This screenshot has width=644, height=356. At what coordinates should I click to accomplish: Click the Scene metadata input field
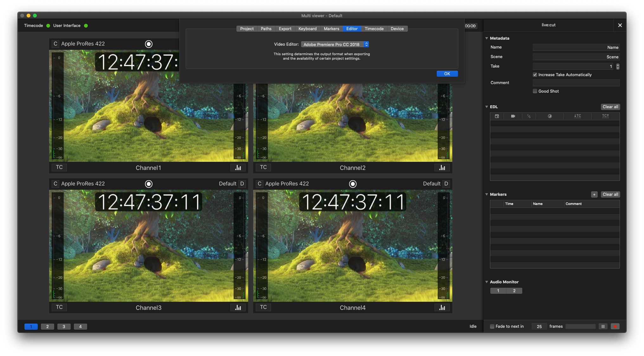(x=576, y=57)
